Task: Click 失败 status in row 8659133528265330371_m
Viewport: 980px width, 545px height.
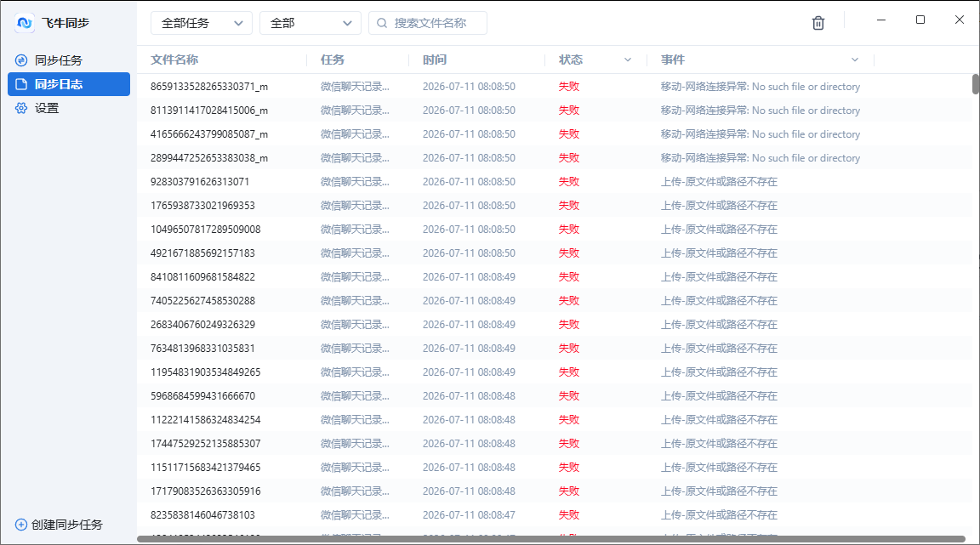Action: pos(569,86)
